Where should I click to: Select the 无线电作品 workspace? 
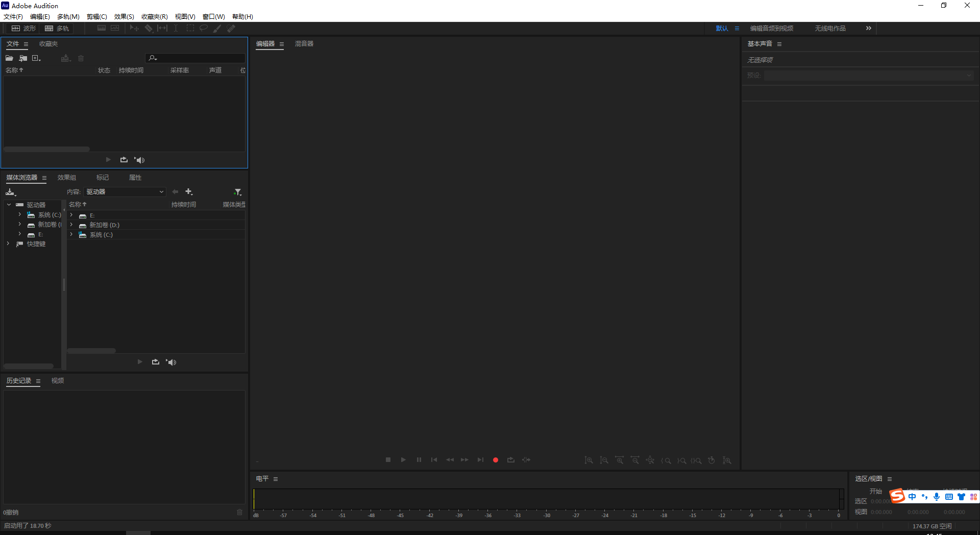829,28
